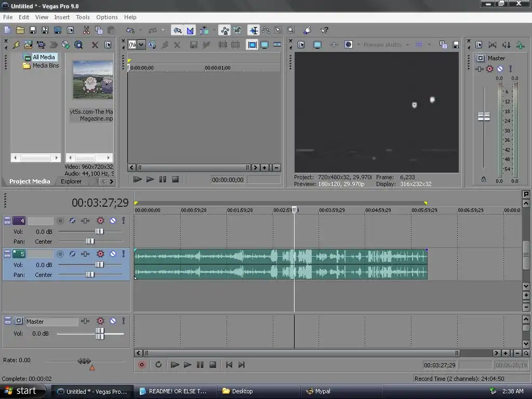The height and width of the screenshot is (399, 532).
Task: Toggle Enable Snapping in main toolbar
Action: pyautogui.click(x=178, y=30)
